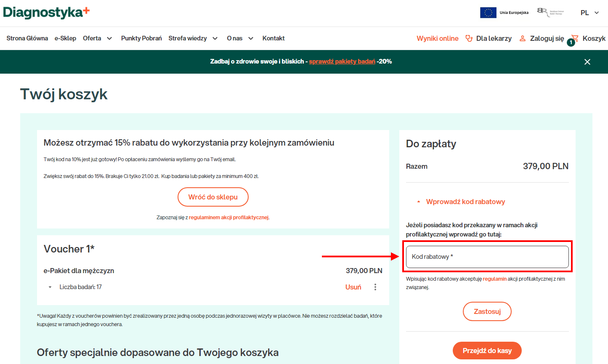Click the e-Pakiet dla mężczyzn item name

tap(79, 271)
